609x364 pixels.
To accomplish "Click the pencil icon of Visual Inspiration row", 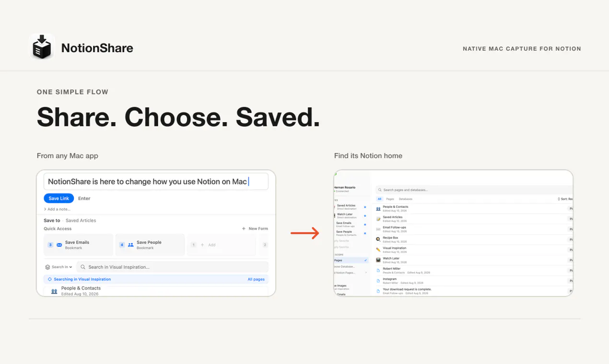I will (x=378, y=250).
